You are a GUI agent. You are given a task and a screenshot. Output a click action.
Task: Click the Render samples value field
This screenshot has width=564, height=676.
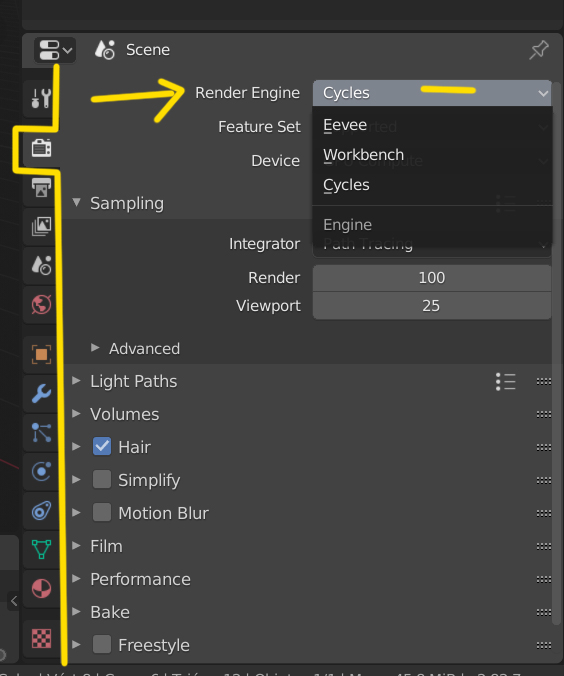(432, 278)
